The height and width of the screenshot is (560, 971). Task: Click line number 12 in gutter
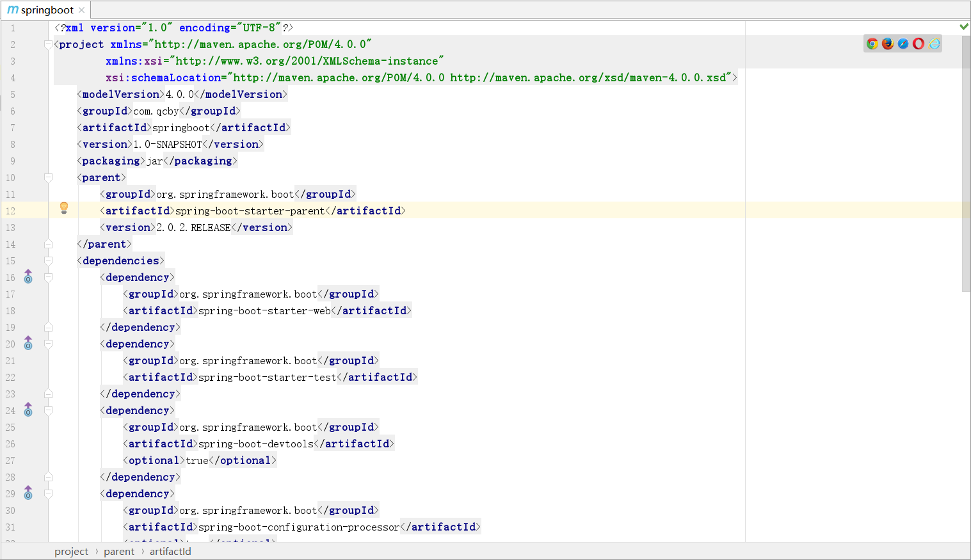point(10,211)
